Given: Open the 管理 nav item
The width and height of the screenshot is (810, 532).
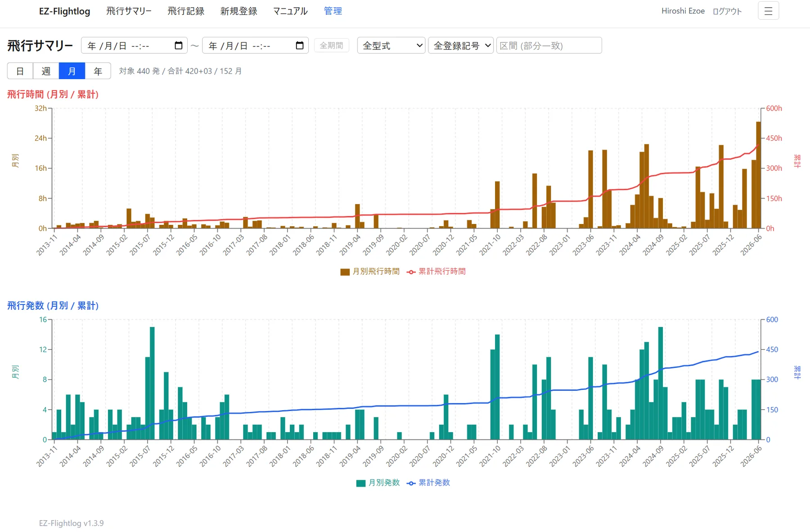Looking at the screenshot, I should click(x=333, y=11).
